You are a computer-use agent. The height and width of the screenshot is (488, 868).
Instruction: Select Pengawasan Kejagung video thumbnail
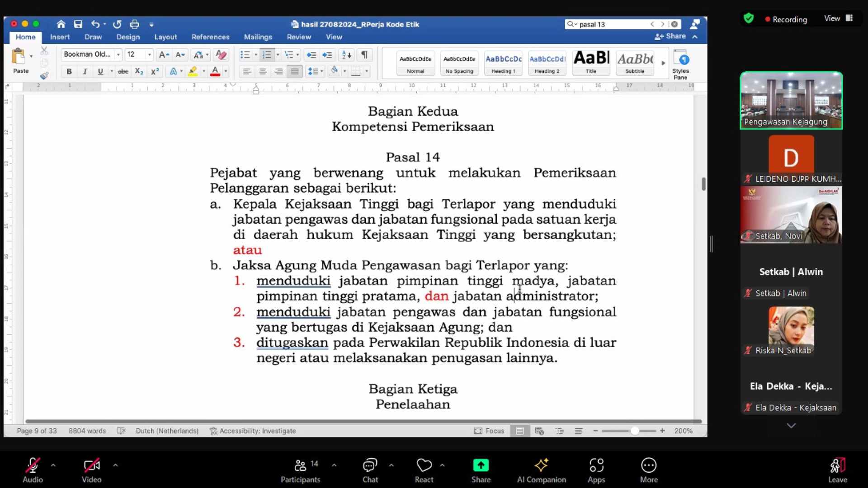coord(791,100)
